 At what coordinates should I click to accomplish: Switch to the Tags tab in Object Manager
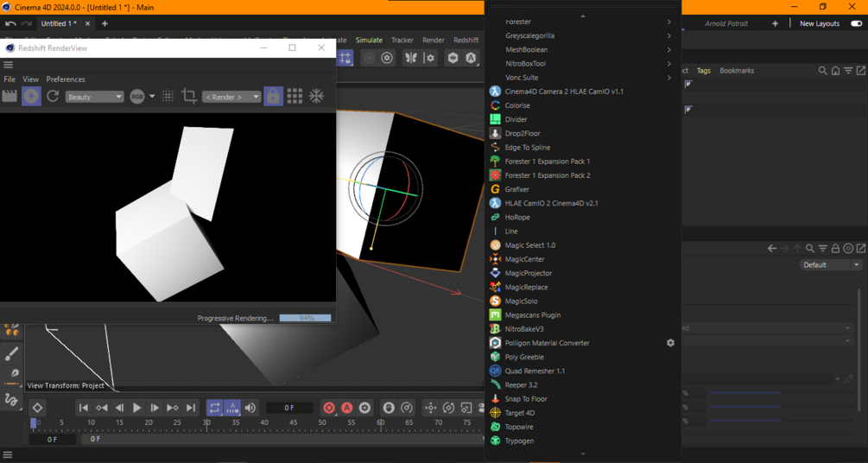pos(704,70)
